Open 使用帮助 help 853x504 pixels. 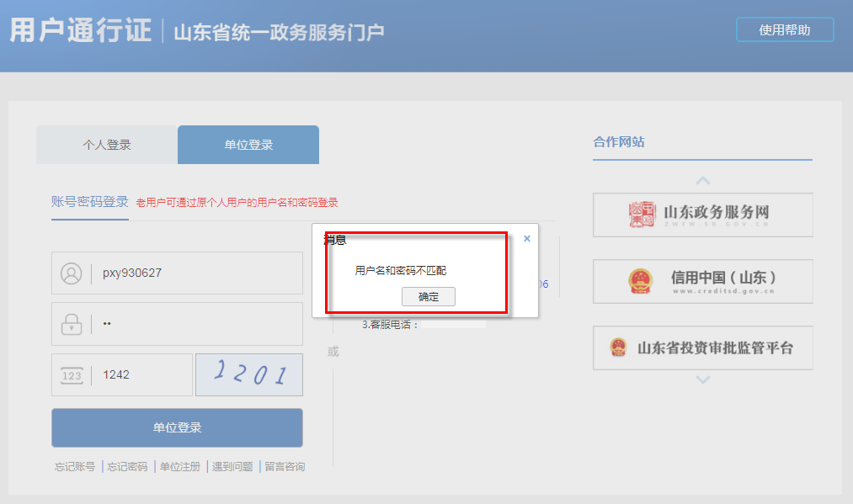coord(784,29)
